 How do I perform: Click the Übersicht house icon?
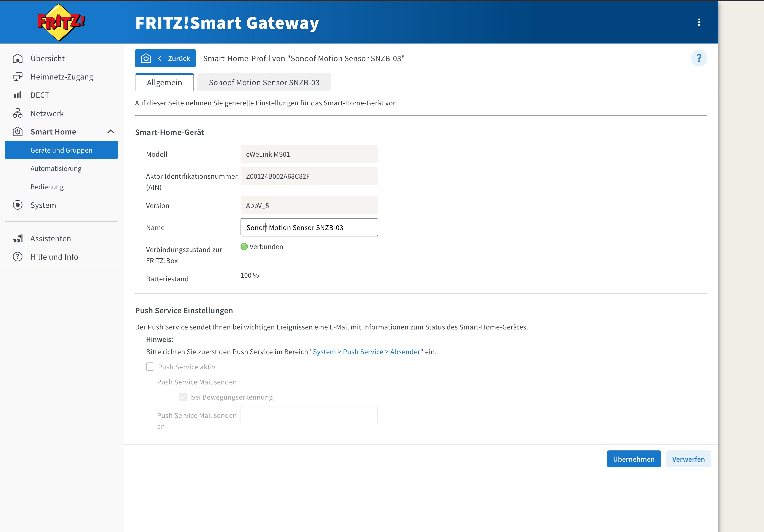[x=18, y=58]
